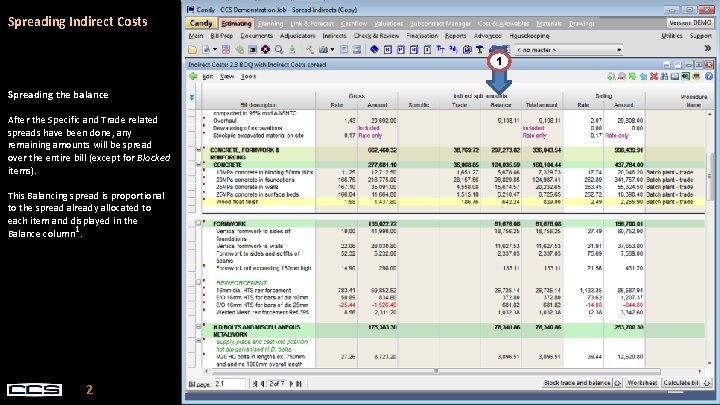720x405 pixels.
Task: Open the Tools menu in Indirect Costs window
Action: coord(248,77)
